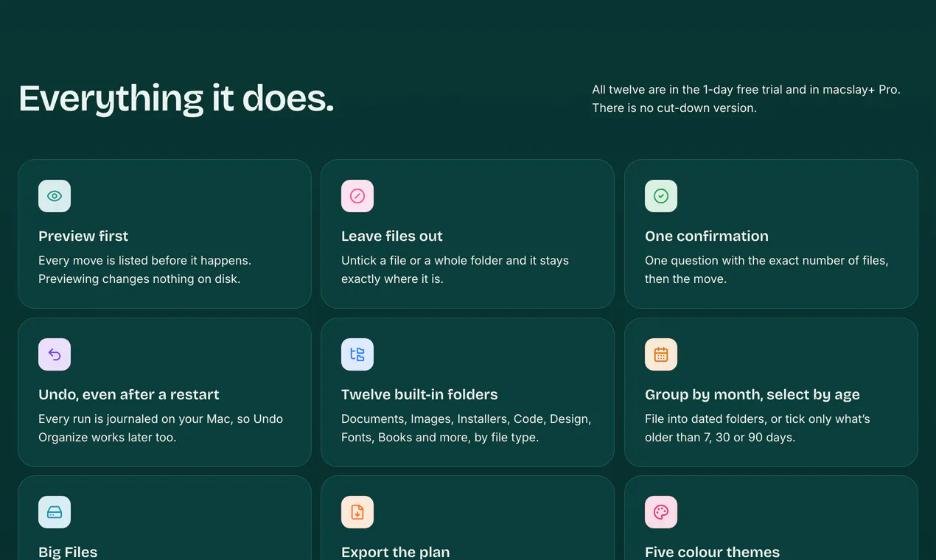This screenshot has height=560, width=936.
Task: Click the line There is no cut-down version.
Action: [x=674, y=108]
